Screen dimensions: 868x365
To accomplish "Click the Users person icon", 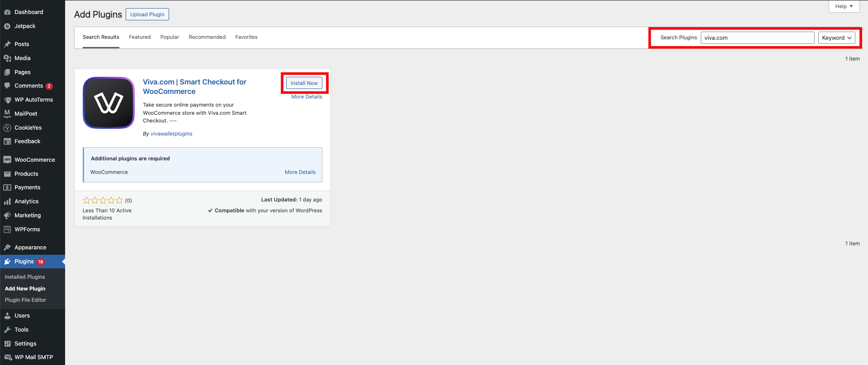I will click(7, 316).
